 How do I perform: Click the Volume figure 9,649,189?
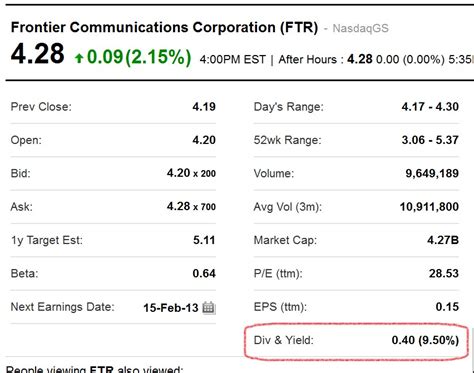pos(432,173)
